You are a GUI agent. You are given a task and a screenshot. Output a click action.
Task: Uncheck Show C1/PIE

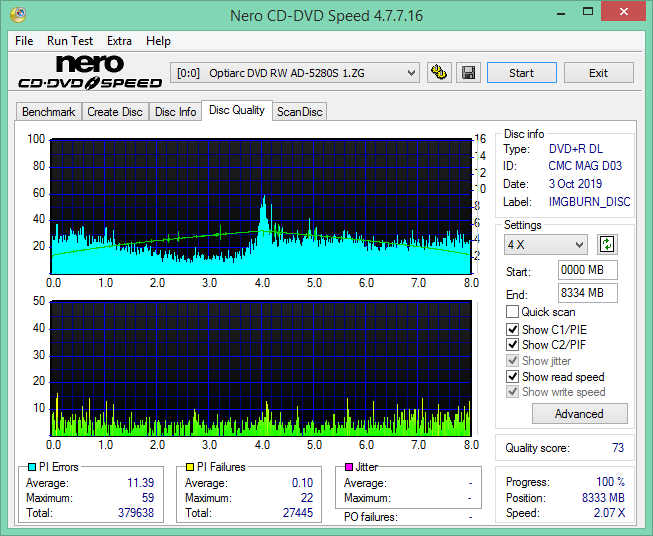pyautogui.click(x=512, y=329)
